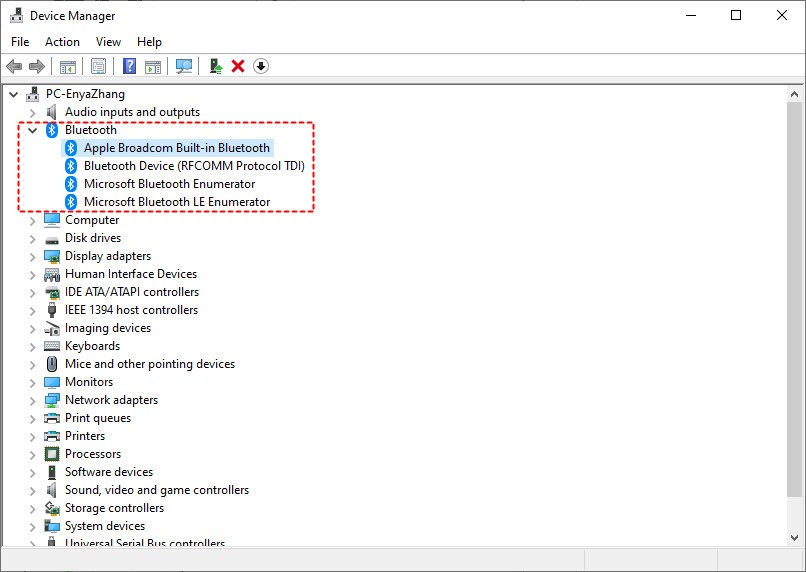806x572 pixels.
Task: Collapse the PC-EnyaZhang root node
Action: (x=14, y=94)
